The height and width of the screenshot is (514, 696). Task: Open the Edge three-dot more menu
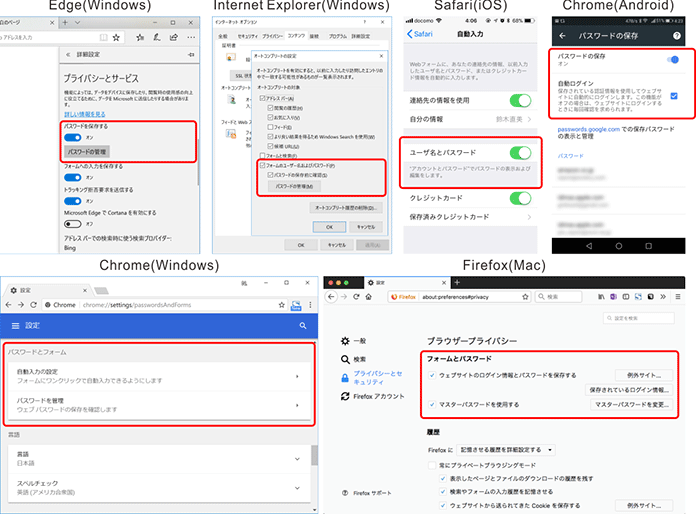pos(191,38)
